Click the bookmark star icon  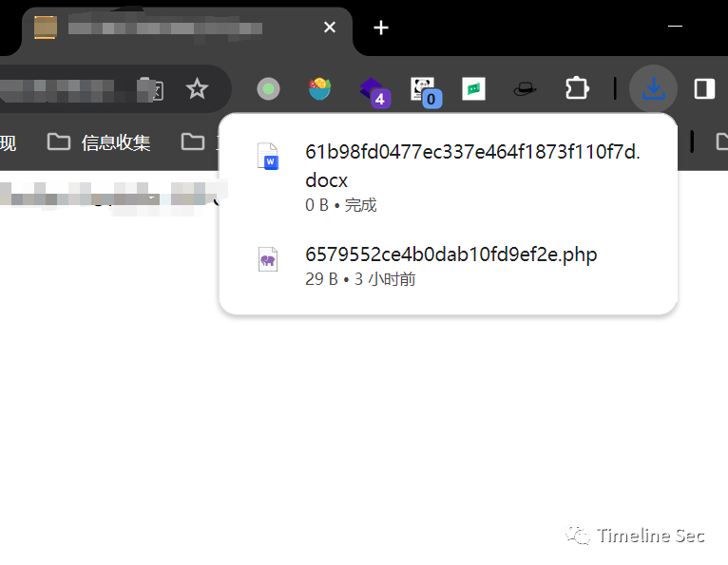(197, 88)
